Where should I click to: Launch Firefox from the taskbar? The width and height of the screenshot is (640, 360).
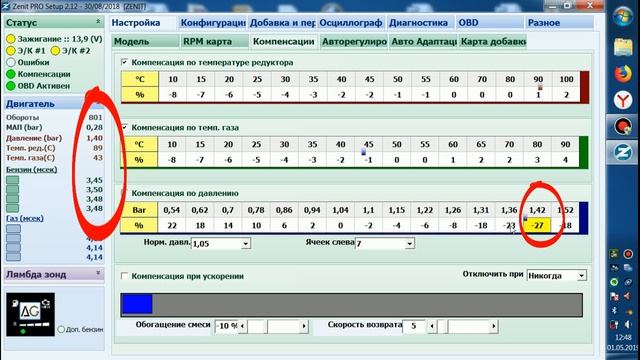click(x=623, y=74)
